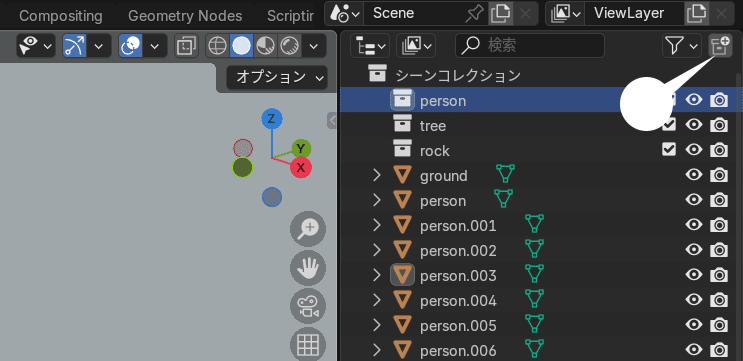Click the person.003 object icon
The width and height of the screenshot is (743, 361).
point(402,275)
